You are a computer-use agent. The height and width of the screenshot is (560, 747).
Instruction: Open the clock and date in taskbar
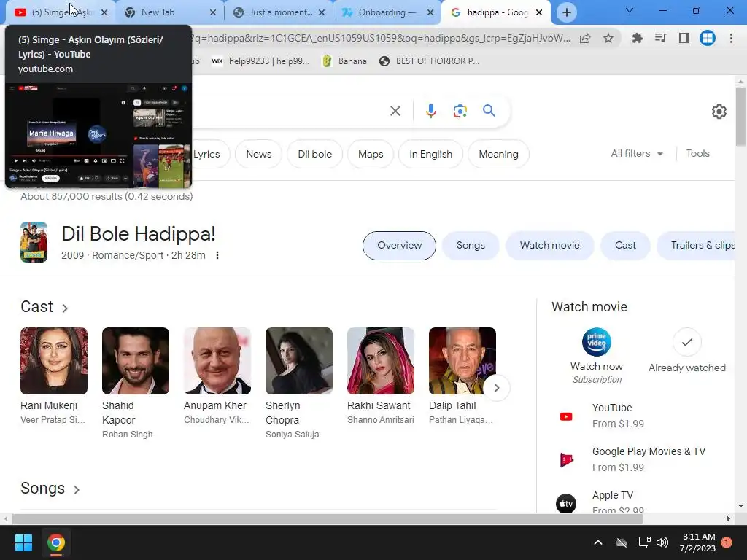click(697, 542)
